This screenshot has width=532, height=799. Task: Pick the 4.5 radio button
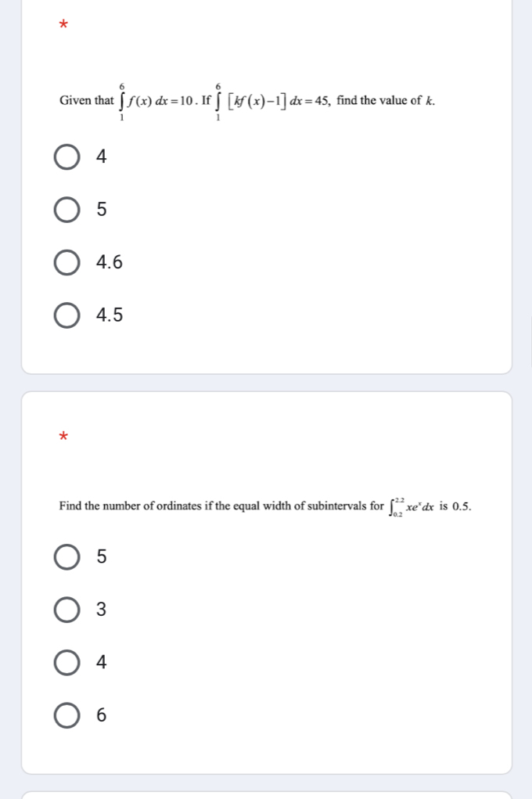click(x=67, y=316)
